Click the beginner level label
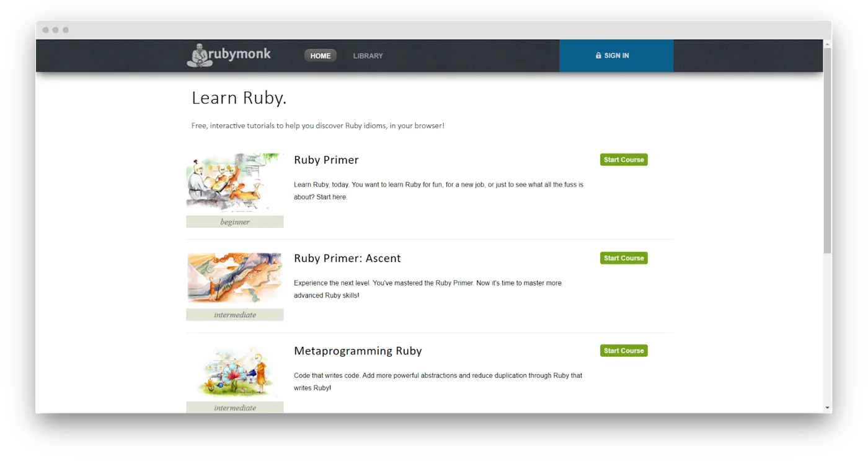The image size is (868, 464). (x=235, y=222)
